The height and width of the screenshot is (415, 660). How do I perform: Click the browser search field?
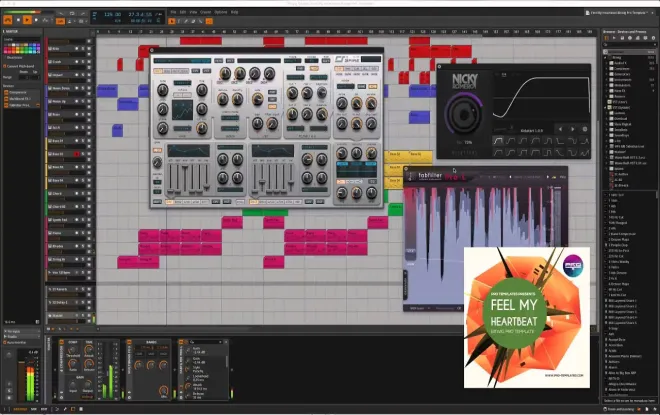(x=629, y=45)
